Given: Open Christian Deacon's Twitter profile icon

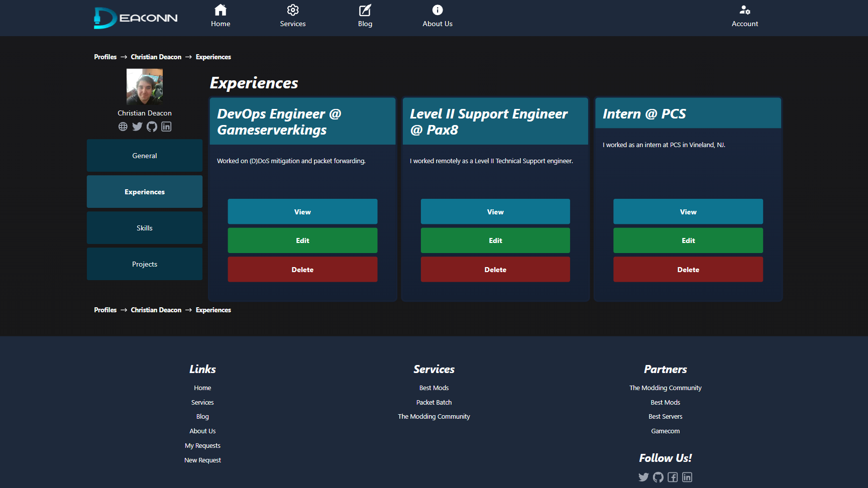Looking at the screenshot, I should tap(137, 127).
